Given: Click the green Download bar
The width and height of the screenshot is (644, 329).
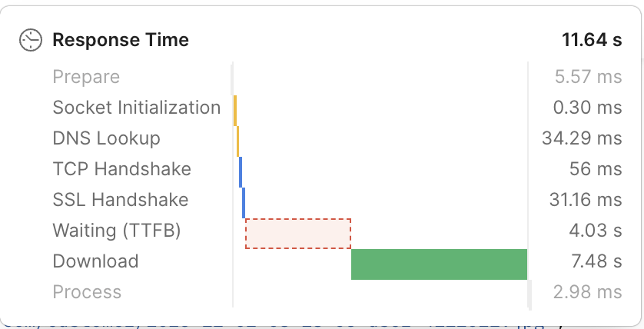Looking at the screenshot, I should point(439,264).
